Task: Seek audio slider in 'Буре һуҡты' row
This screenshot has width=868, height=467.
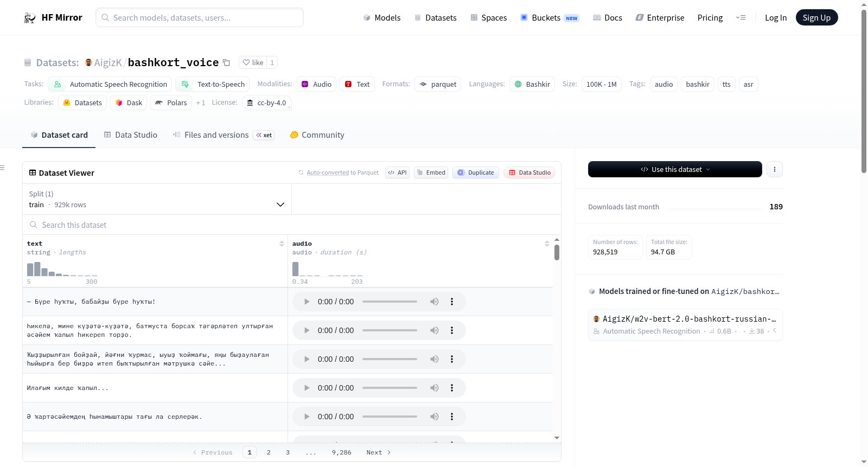Action: 390,302
